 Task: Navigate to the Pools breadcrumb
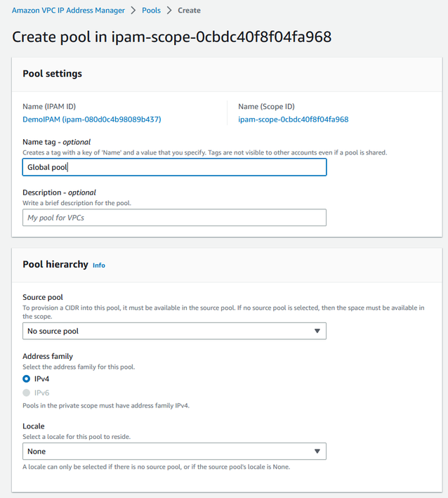point(152,11)
